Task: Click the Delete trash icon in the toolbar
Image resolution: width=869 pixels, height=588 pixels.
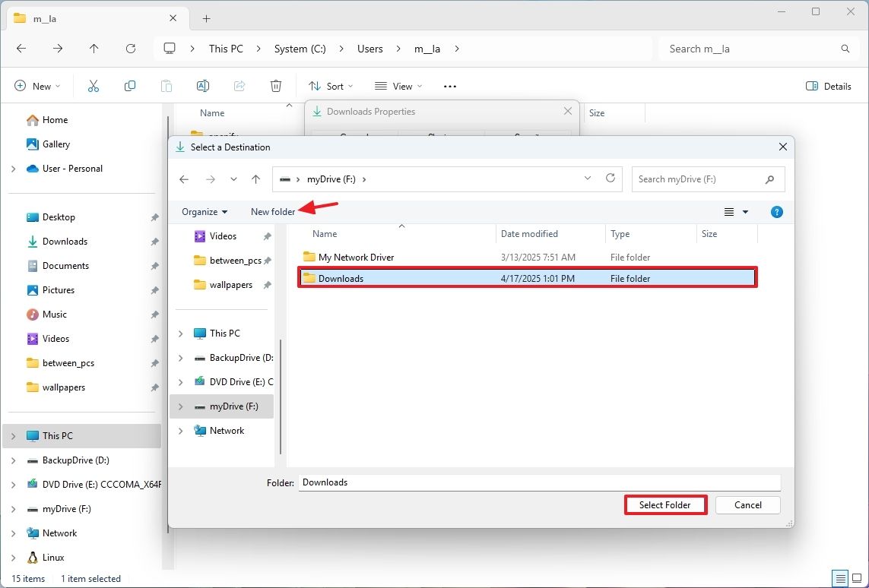Action: [x=275, y=85]
